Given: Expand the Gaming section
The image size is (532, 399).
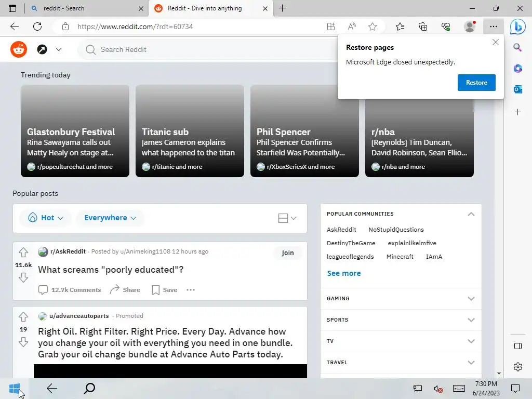Looking at the screenshot, I should click(x=401, y=299).
